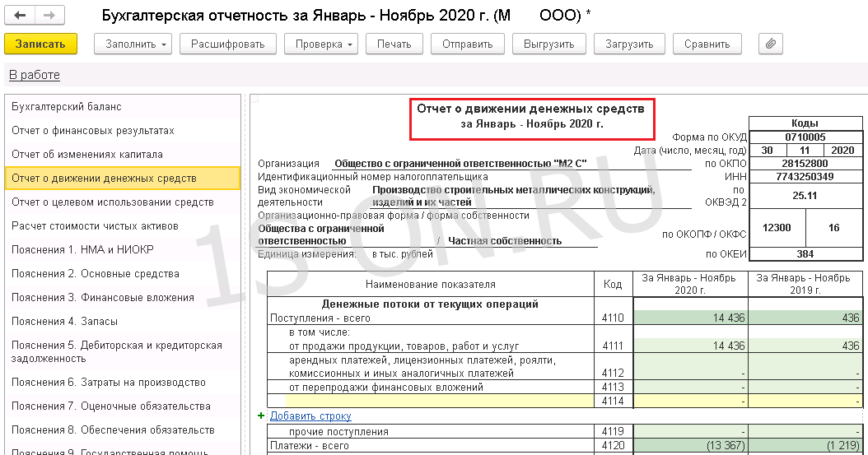868x455 pixels.
Task: Open Пояснения 6. Затраты на производство
Action: [x=123, y=382]
